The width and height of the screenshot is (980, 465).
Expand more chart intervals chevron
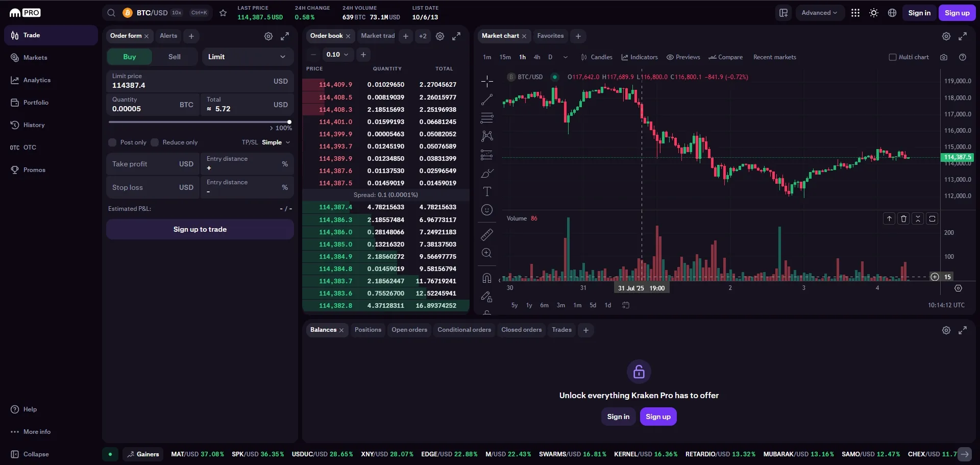pos(565,57)
